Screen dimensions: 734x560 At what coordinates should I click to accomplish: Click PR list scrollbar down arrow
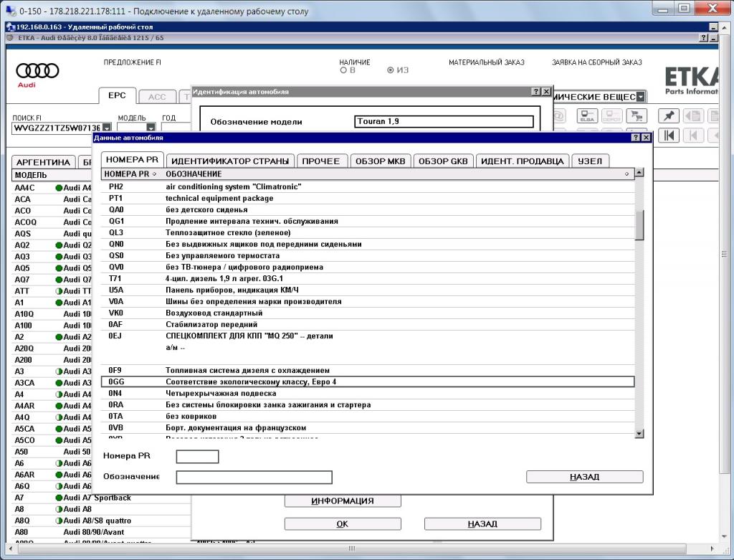click(639, 434)
